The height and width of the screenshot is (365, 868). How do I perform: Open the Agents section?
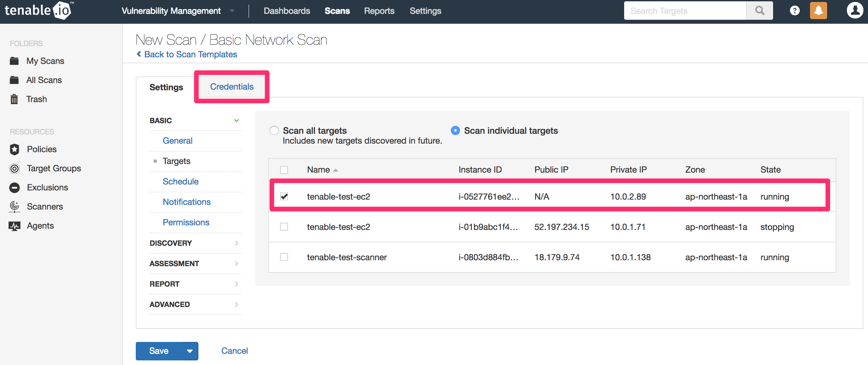point(40,226)
